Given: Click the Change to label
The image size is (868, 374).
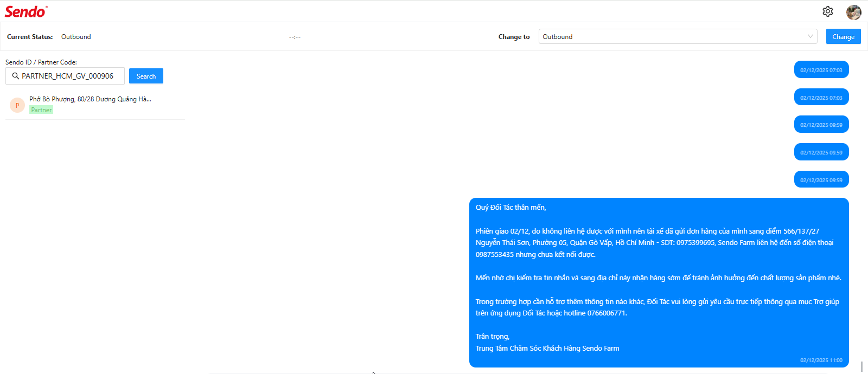Looking at the screenshot, I should [x=514, y=37].
